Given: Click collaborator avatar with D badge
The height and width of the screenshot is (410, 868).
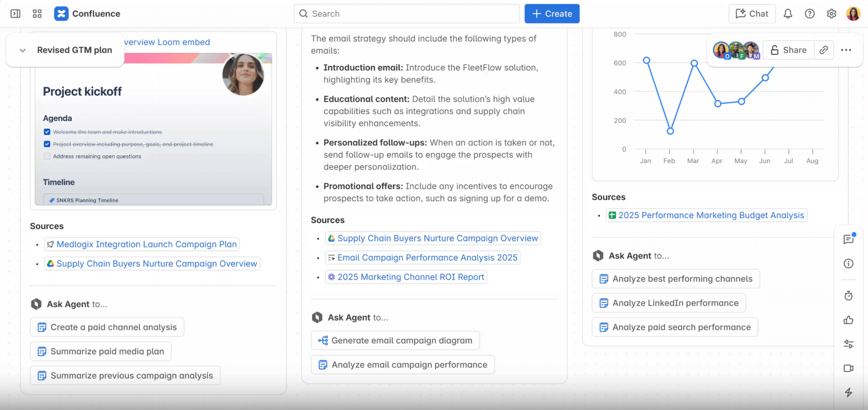Looking at the screenshot, I should (721, 50).
